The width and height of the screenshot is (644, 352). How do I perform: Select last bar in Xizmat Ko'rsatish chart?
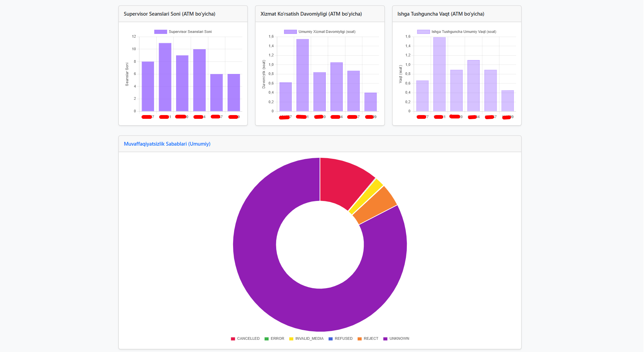[371, 102]
